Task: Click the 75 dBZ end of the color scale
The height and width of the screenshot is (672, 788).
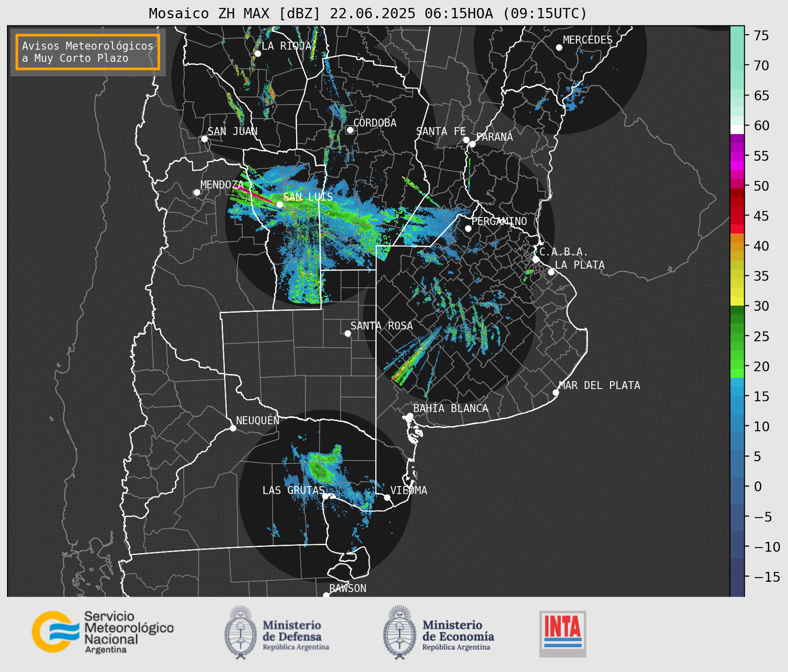Action: [x=737, y=36]
